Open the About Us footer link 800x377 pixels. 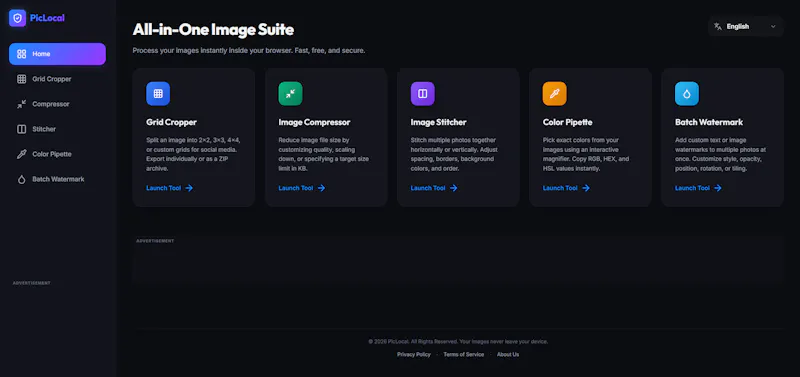tap(508, 355)
